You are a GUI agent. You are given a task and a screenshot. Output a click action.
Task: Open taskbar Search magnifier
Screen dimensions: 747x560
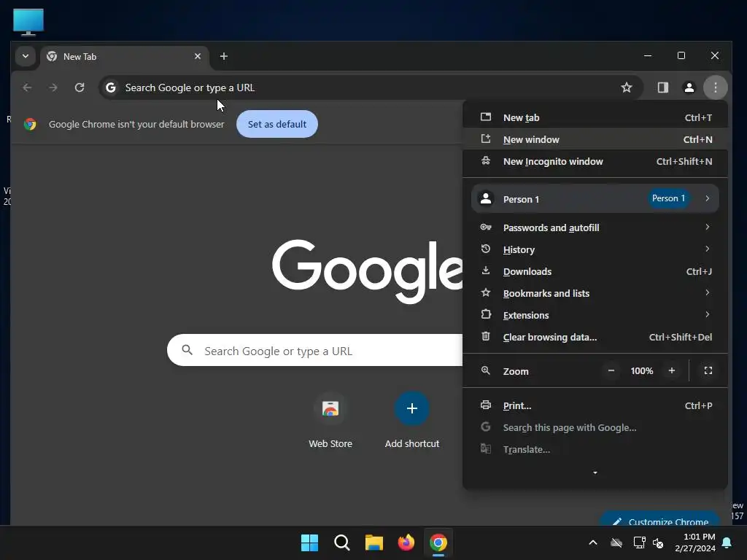[x=341, y=542]
